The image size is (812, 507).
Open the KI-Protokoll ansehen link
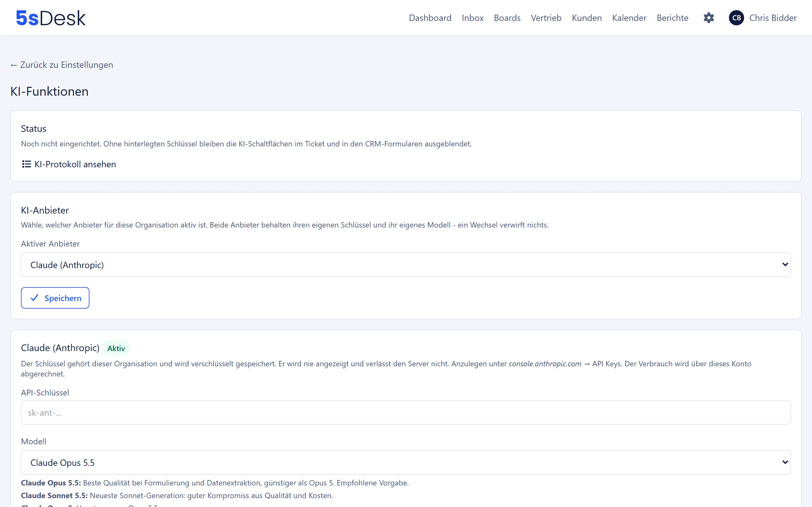pyautogui.click(x=69, y=164)
